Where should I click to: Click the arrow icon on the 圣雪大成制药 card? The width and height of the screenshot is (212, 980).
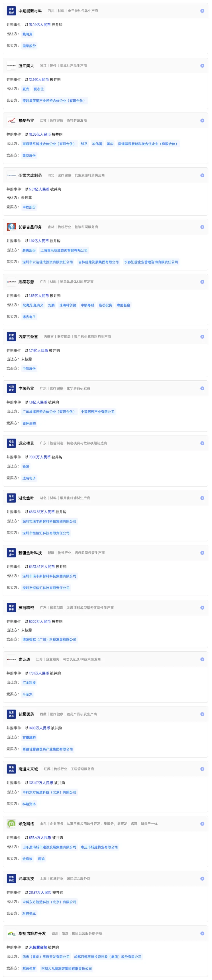click(202, 175)
